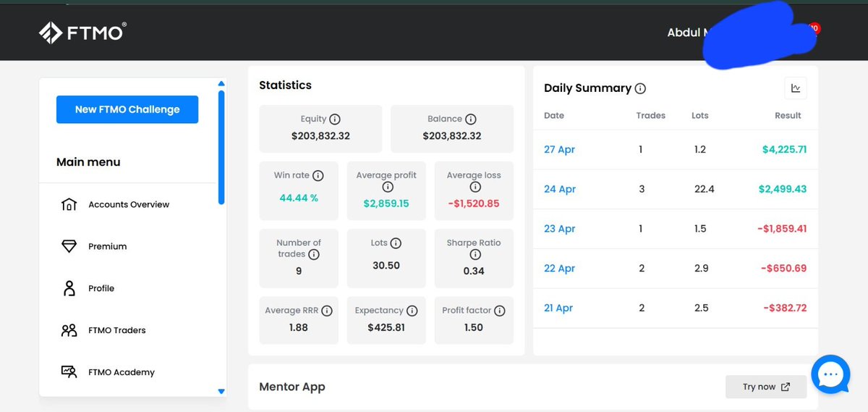The image size is (868, 412).
Task: Click the -$1,859.41 result value
Action: pos(782,229)
